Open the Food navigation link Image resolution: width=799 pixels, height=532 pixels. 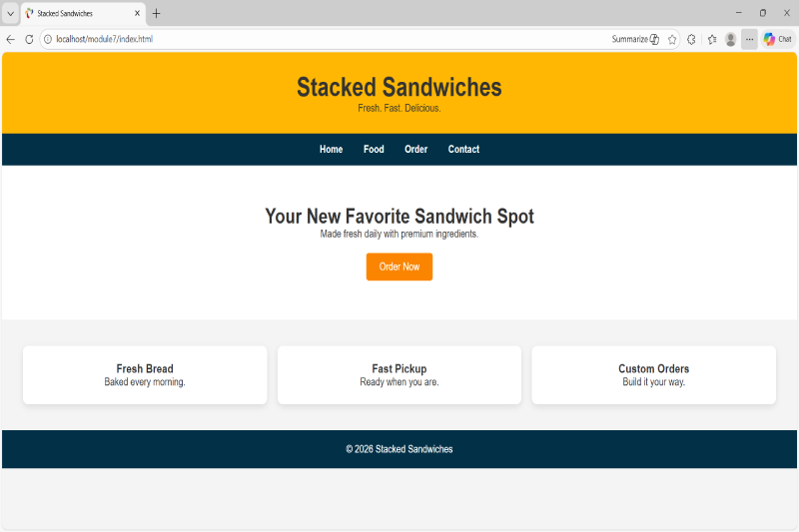pos(374,150)
